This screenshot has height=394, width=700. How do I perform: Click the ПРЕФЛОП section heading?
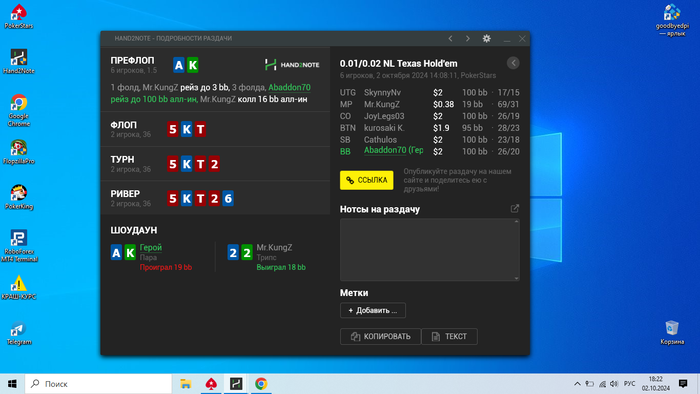coord(132,60)
